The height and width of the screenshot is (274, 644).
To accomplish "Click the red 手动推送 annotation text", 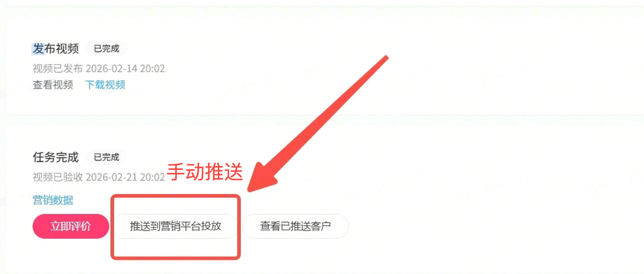I will click(x=205, y=172).
